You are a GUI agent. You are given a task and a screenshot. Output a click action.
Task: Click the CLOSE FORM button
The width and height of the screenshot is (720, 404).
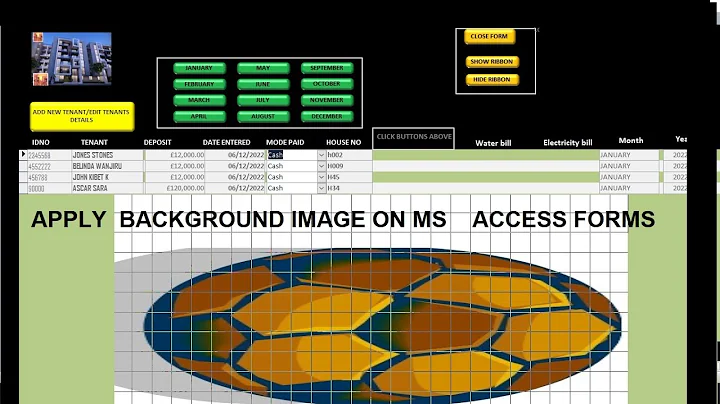(x=489, y=36)
